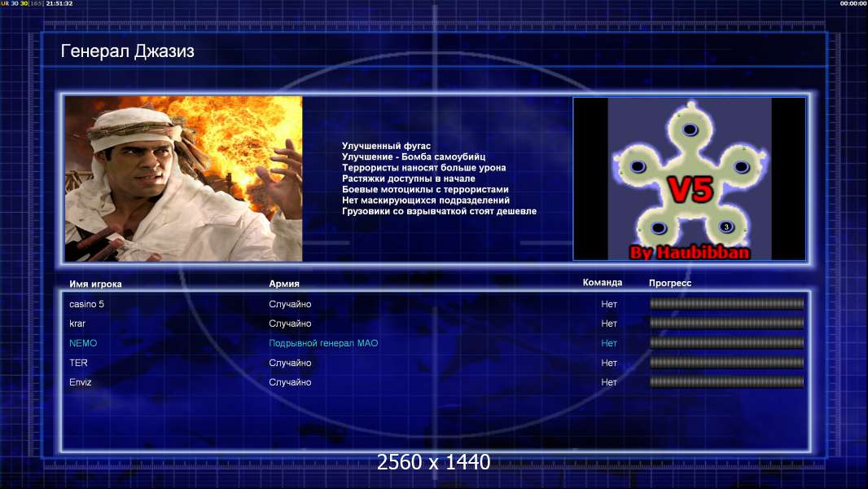
Task: Click team value Нет for TER
Action: tap(609, 363)
